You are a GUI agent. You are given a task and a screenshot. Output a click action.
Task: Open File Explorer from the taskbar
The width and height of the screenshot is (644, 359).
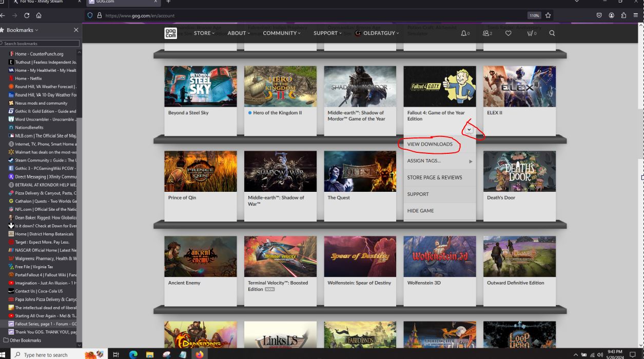pyautogui.click(x=150, y=354)
